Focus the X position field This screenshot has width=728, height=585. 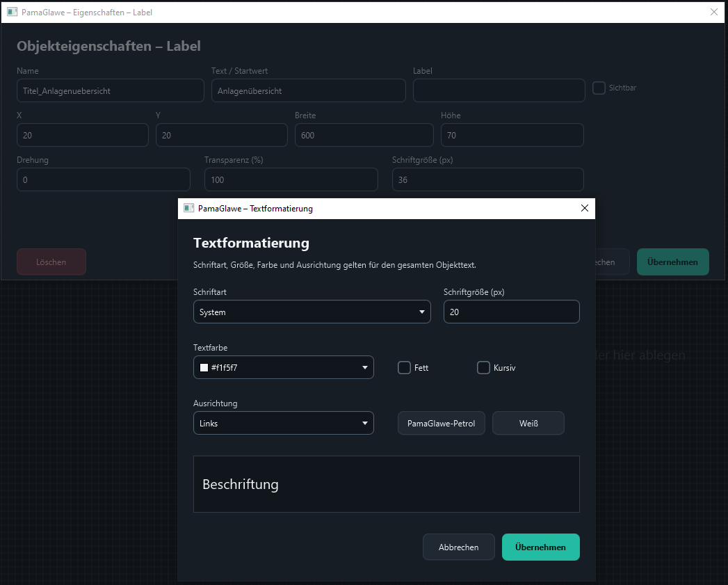pos(83,135)
